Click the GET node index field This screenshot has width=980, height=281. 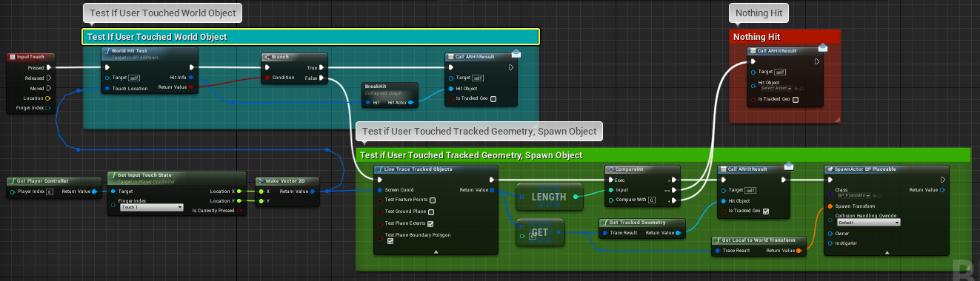533,237
